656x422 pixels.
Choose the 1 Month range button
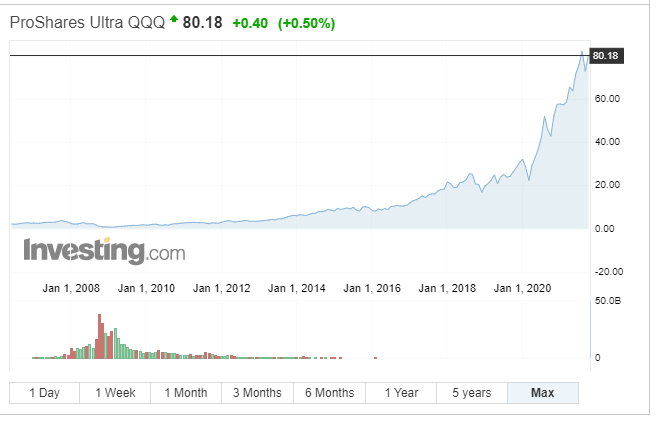pos(186,393)
